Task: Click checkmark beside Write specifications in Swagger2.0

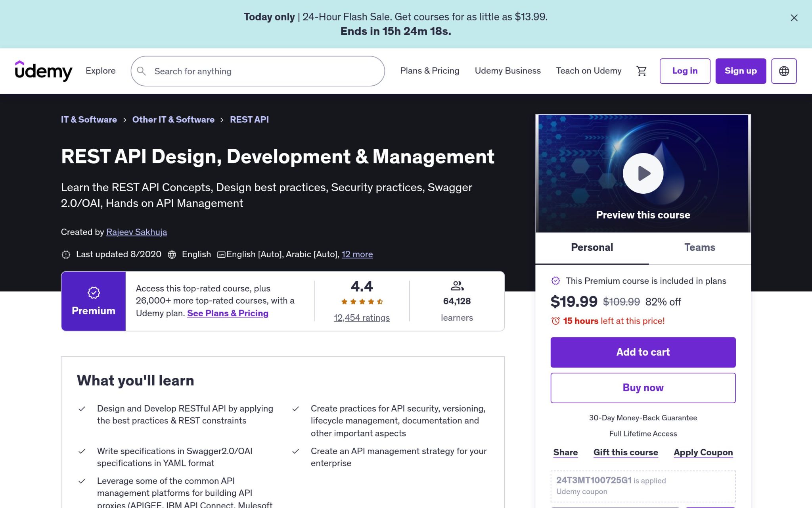Action: point(82,451)
